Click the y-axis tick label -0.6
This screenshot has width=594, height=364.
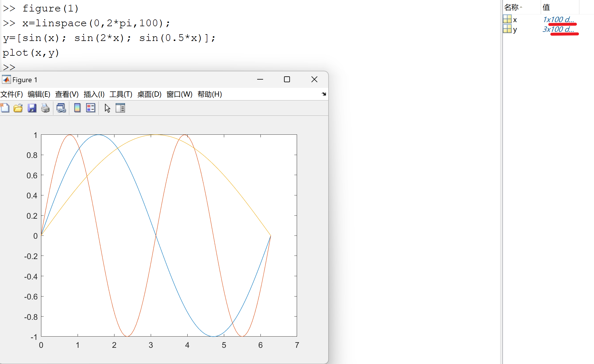pos(31,297)
